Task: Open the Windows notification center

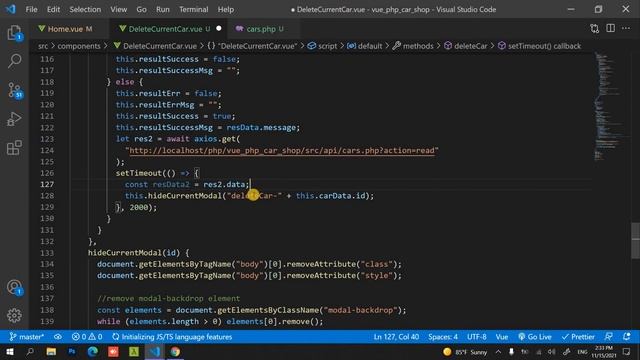Action: [627, 351]
